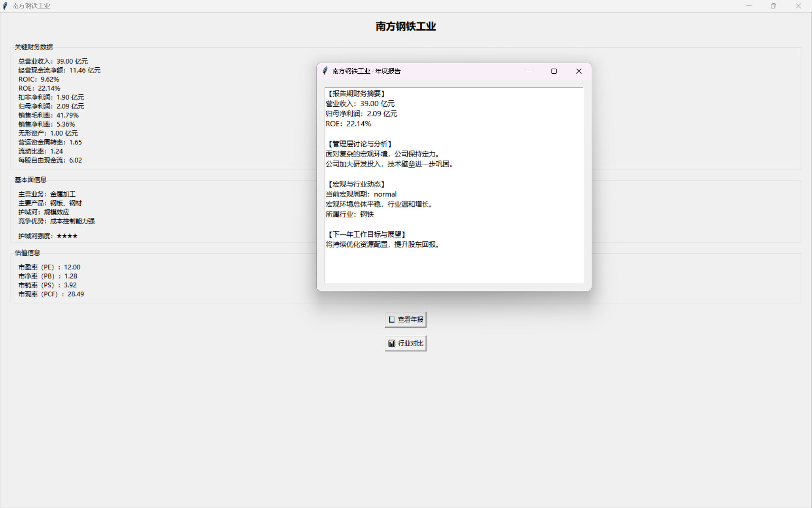Maximize the 年度报告 dialog window
The width and height of the screenshot is (812, 508).
click(554, 71)
